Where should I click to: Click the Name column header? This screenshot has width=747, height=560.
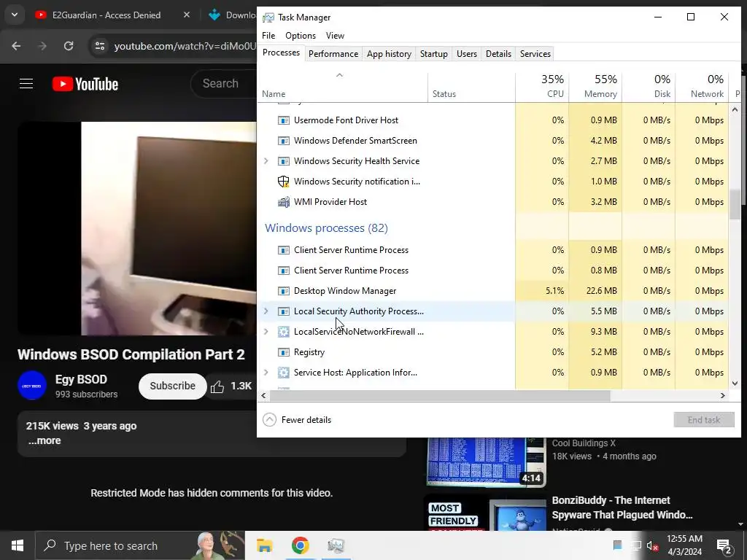(343, 86)
